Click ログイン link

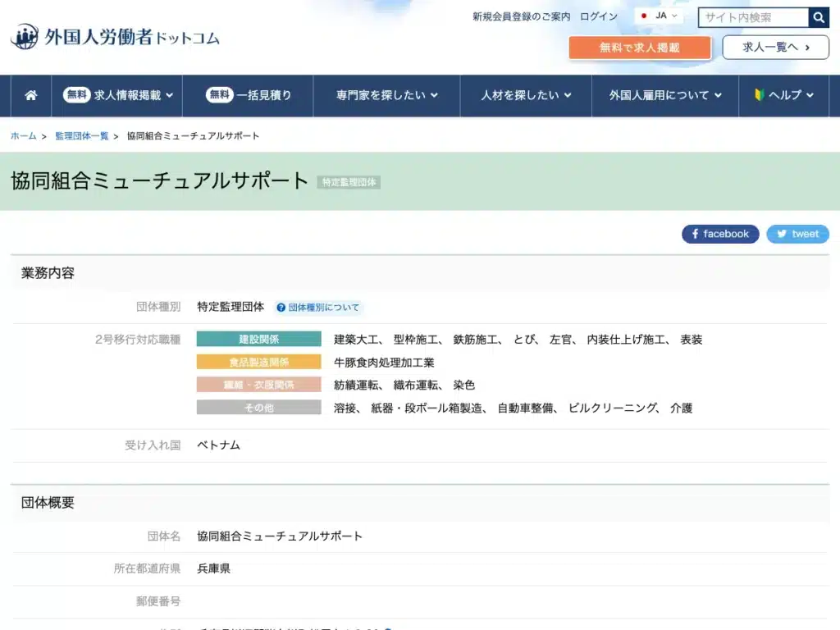(x=599, y=16)
